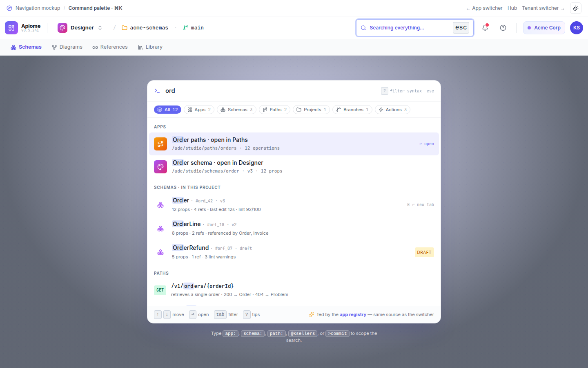The width and height of the screenshot is (588, 368).
Task: Open the help question mark icon
Action: tap(503, 28)
